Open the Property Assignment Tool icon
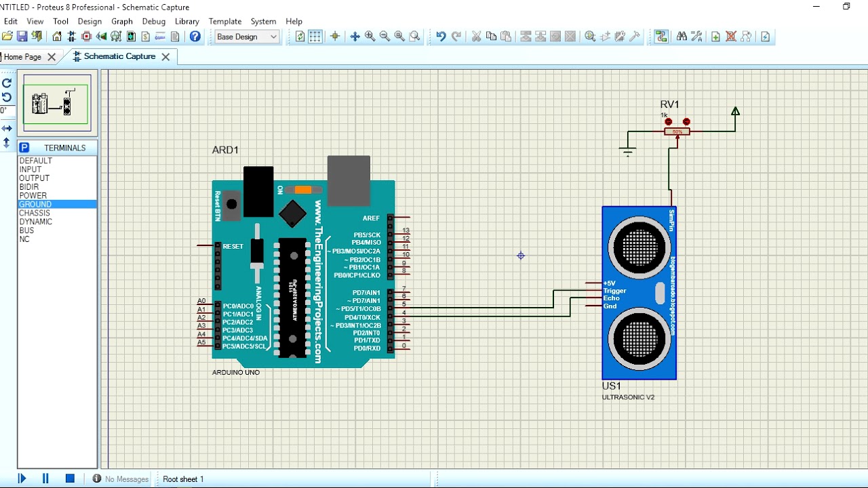Image resolution: width=868 pixels, height=488 pixels. point(696,37)
